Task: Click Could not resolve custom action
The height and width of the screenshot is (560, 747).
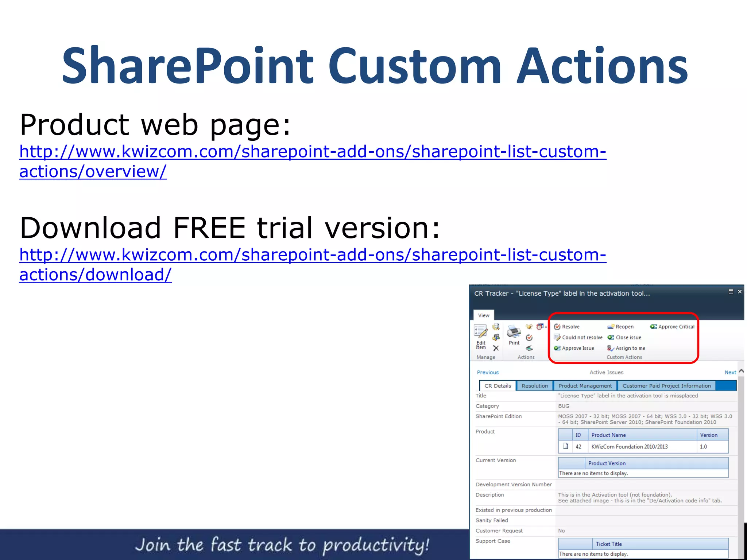Action: pyautogui.click(x=578, y=337)
